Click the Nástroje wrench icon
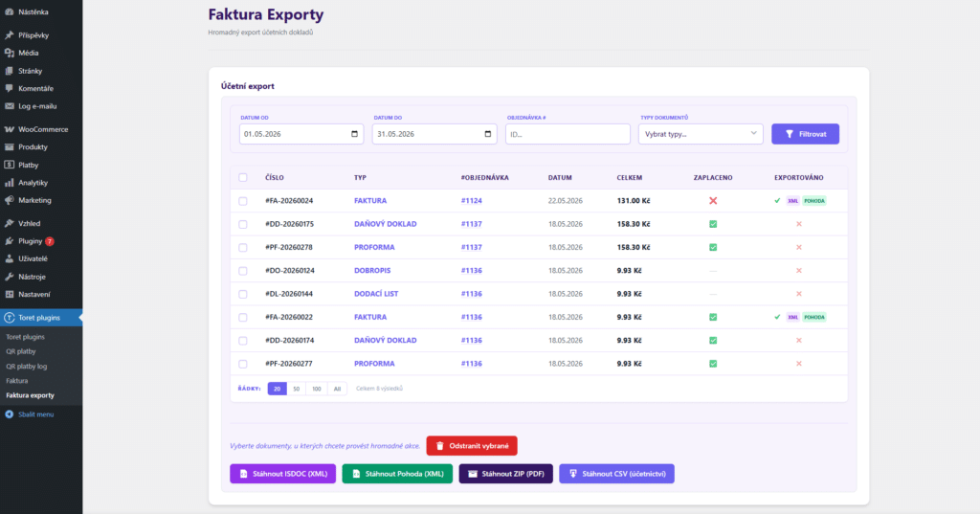The height and width of the screenshot is (514, 980). [10, 277]
